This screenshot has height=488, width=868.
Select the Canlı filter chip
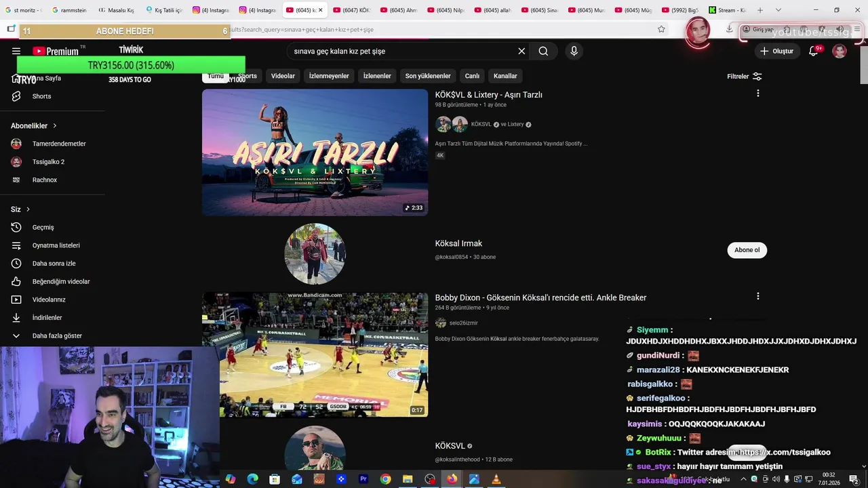pos(472,76)
